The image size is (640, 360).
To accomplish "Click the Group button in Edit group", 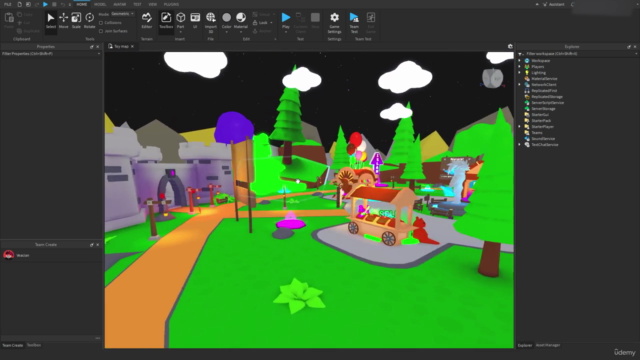I will 262,14.
